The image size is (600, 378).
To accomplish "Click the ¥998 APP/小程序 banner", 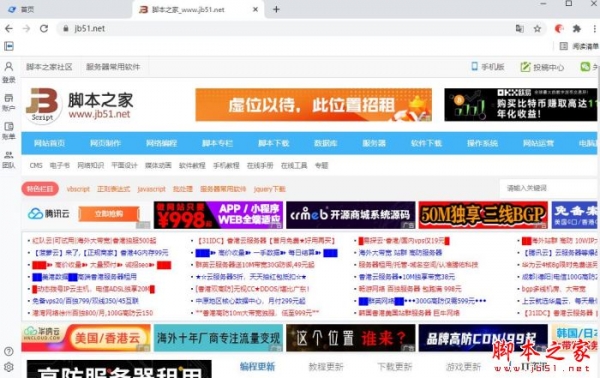I will 218,215.
